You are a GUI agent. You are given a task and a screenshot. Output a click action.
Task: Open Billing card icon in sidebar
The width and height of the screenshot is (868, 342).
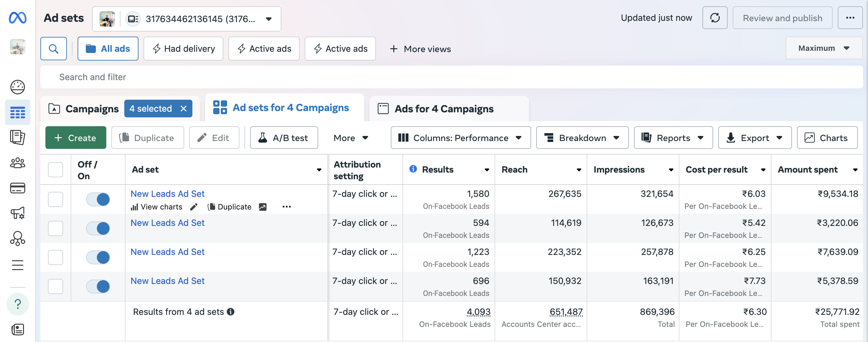[x=18, y=188]
